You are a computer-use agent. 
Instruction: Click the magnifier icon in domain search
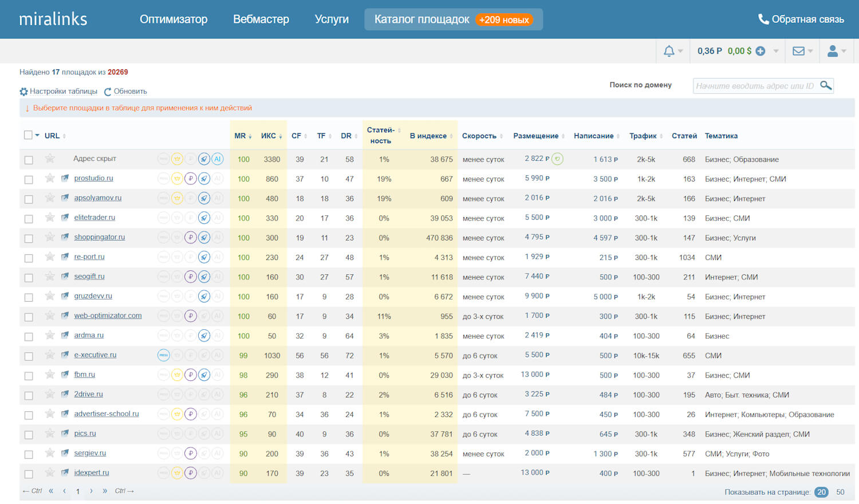coord(825,85)
